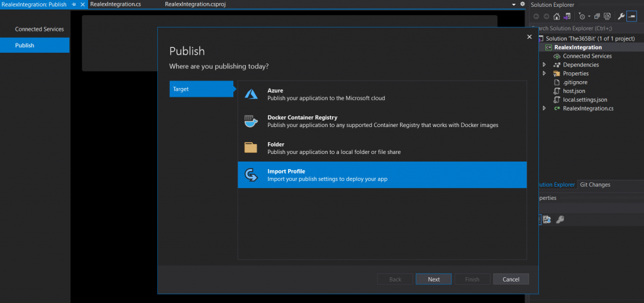Click the .gitignore file icon
Screen dimensions: 644x303
557,82
